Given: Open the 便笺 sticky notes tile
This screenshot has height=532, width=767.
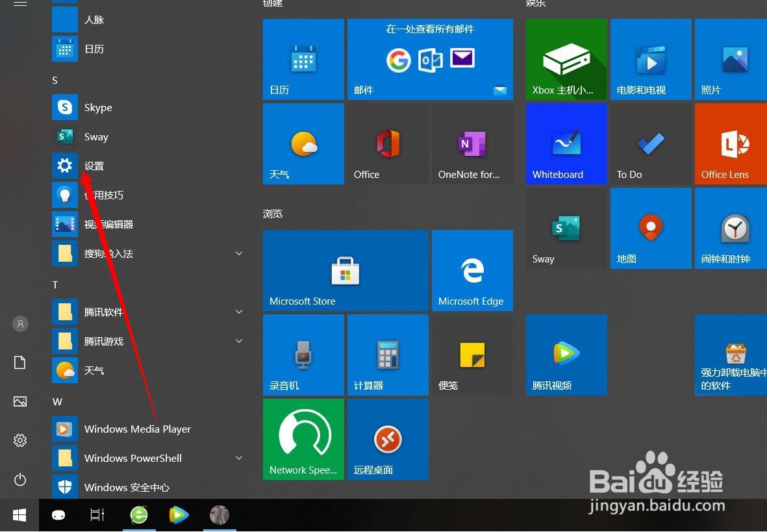Looking at the screenshot, I should click(x=472, y=355).
